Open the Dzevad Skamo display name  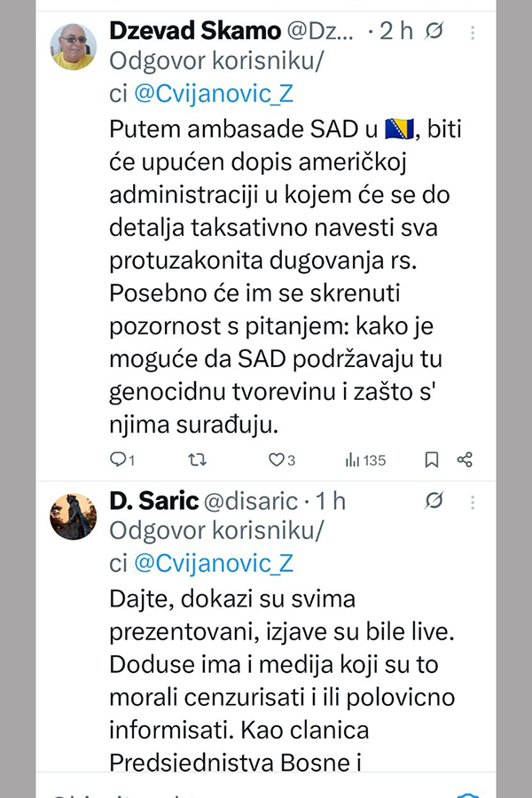point(194,31)
